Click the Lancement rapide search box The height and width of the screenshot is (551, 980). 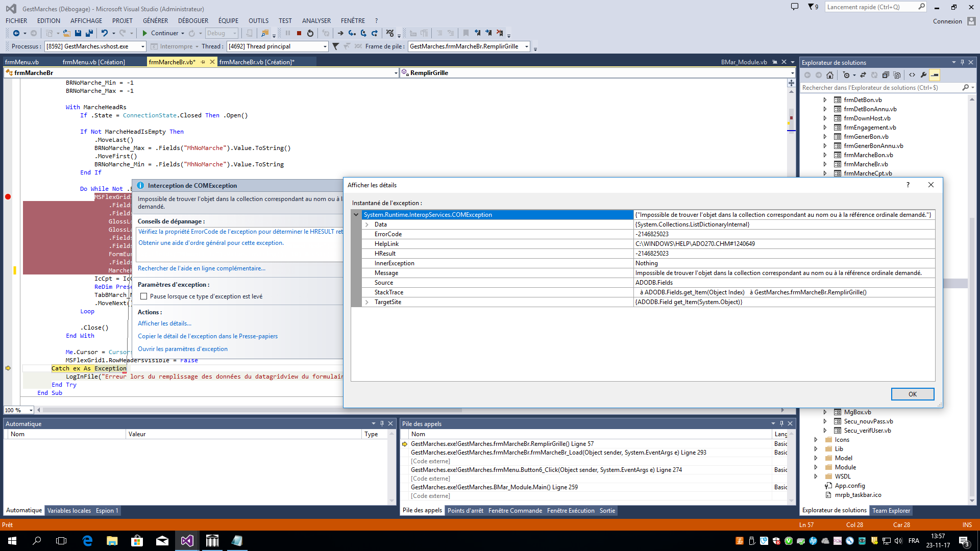point(876,7)
